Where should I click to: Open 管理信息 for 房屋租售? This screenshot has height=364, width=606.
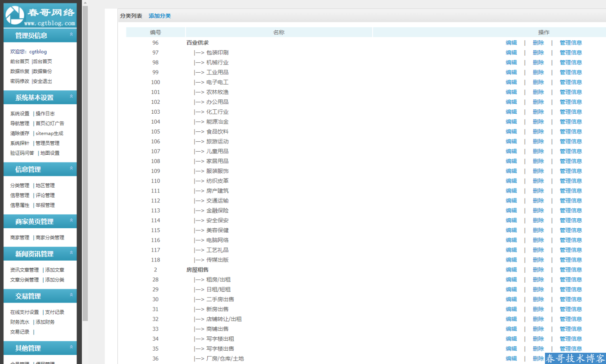point(571,270)
